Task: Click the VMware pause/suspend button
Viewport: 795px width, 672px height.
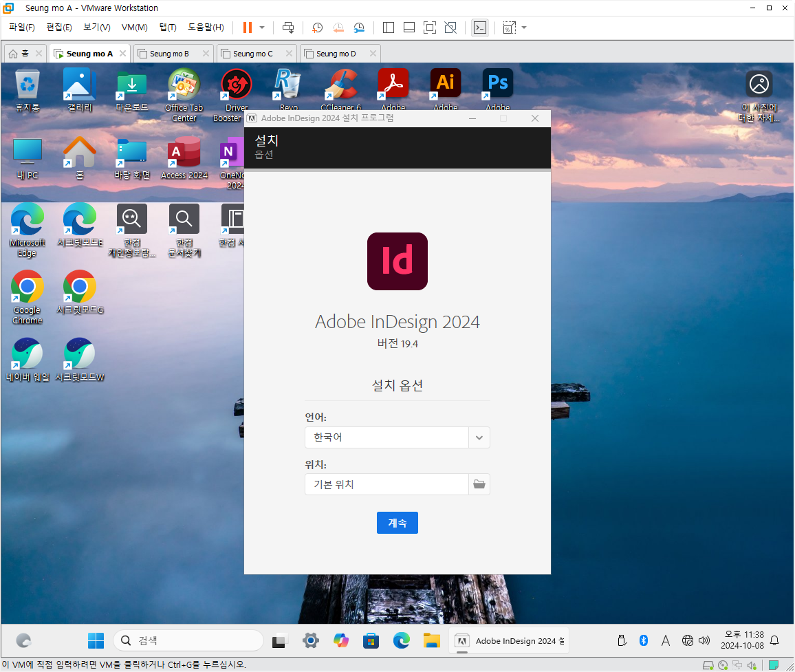Action: point(248,28)
